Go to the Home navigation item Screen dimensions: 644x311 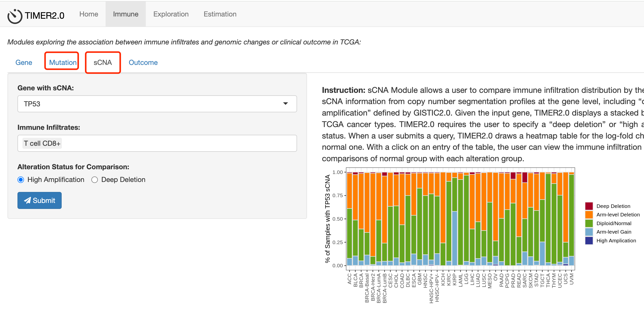89,14
